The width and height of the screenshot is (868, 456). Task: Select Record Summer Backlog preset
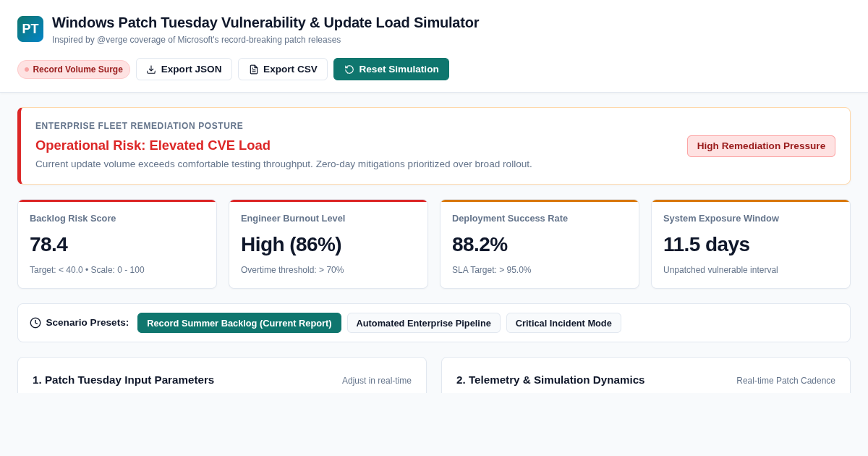[x=239, y=323]
